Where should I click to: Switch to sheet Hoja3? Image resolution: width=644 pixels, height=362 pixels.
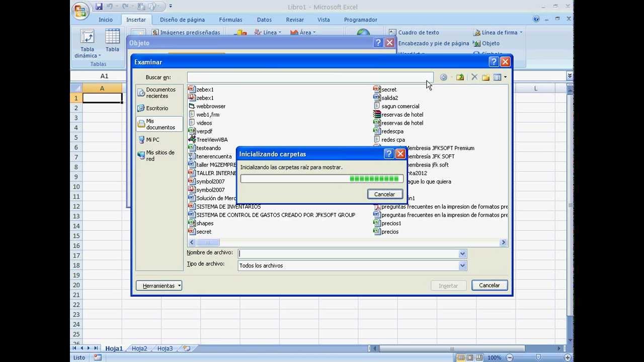pos(165,348)
